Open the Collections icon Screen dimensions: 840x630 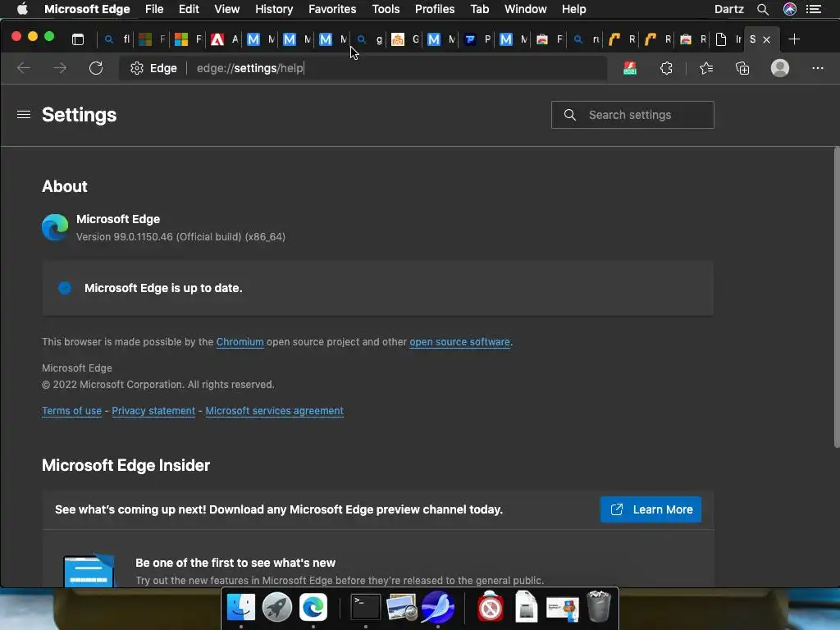click(x=742, y=68)
